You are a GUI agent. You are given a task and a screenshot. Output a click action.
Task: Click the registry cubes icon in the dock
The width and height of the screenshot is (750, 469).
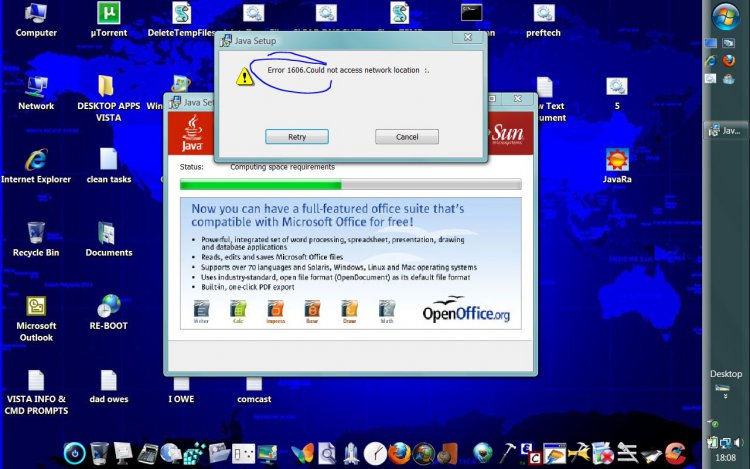pos(194,454)
